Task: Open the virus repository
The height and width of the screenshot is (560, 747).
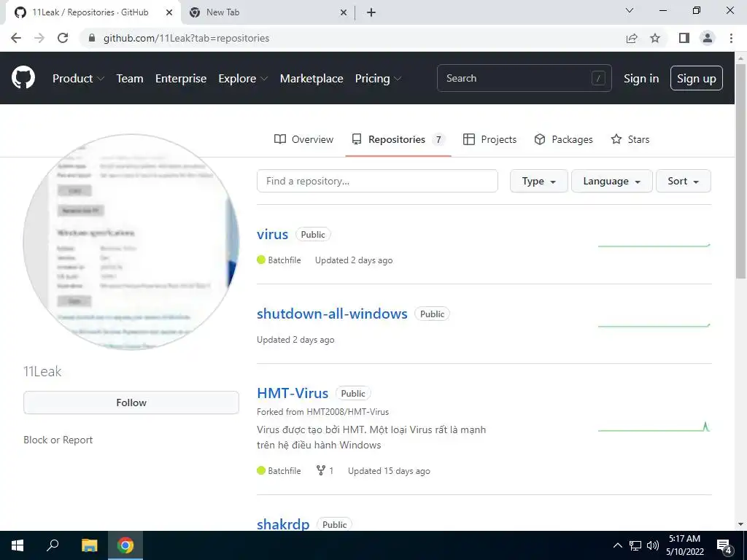Action: coord(273,234)
